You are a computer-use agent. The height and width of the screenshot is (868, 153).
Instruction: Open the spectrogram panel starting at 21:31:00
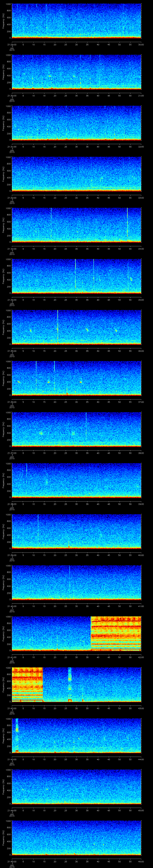coord(77,123)
